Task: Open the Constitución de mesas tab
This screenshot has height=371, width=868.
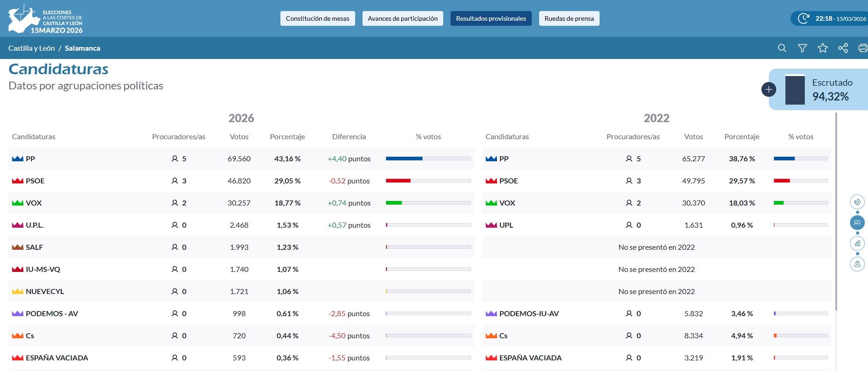Action: (317, 18)
